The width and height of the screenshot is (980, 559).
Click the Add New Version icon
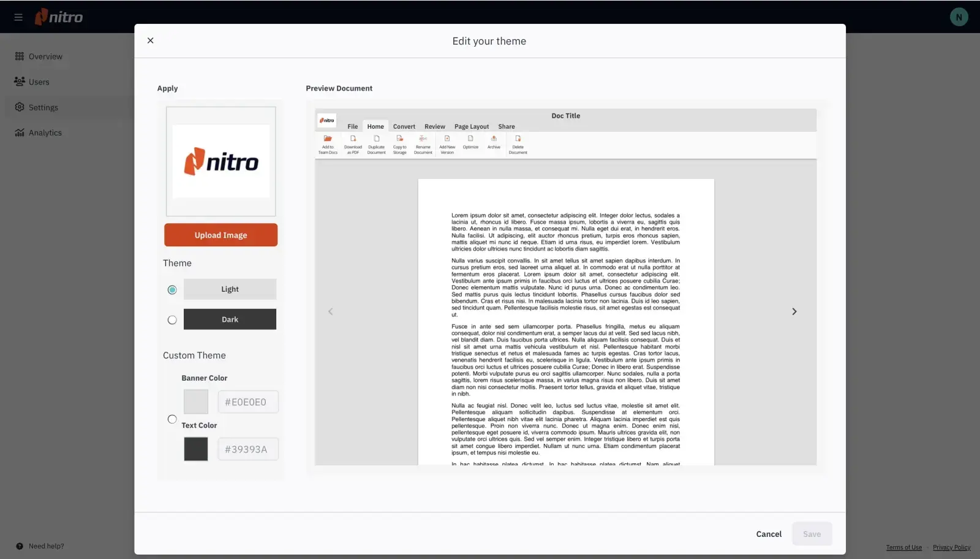[x=447, y=139]
